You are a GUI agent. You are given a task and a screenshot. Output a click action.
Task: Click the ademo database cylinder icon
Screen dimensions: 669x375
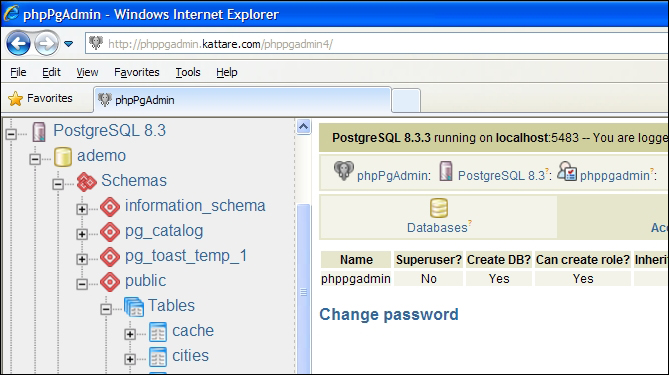(x=63, y=157)
